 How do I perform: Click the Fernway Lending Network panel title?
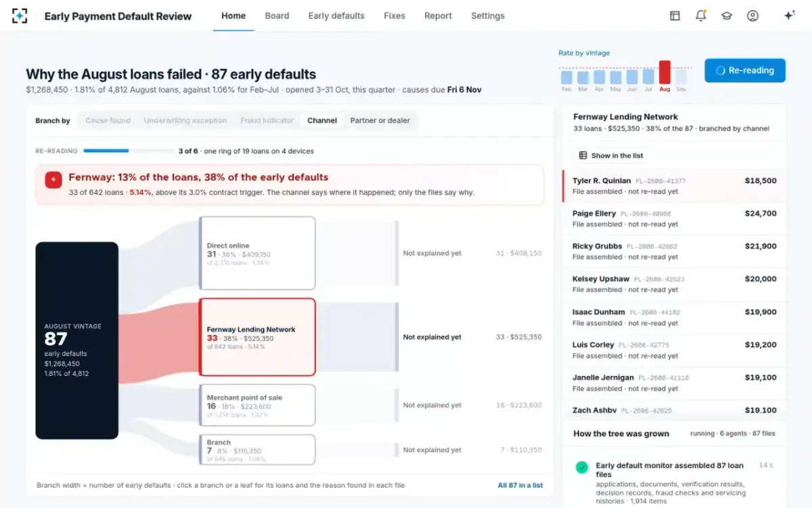(625, 117)
